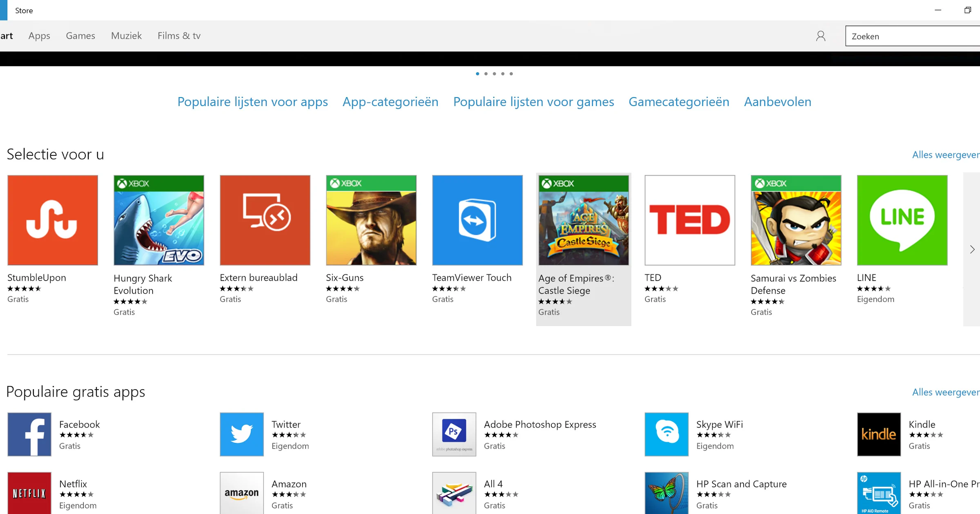The image size is (980, 514).
Task: Click the Netflix title text
Action: tap(73, 484)
